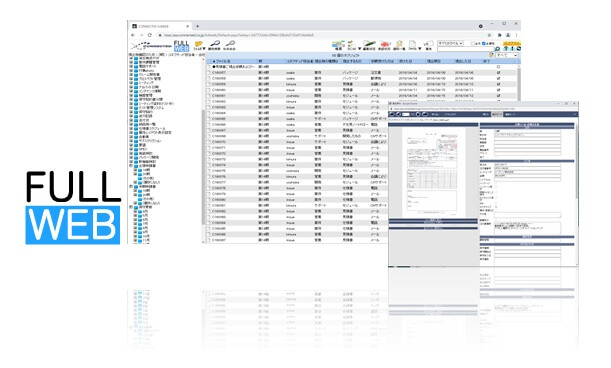Select the 8月 folder label in the tree
This screenshot has height=368, width=611.
pos(145,228)
